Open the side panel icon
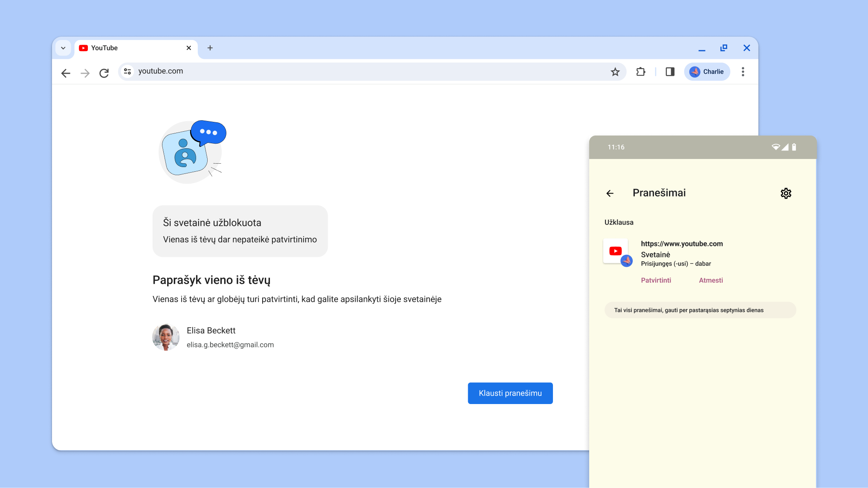The height and width of the screenshot is (488, 868). (x=669, y=72)
